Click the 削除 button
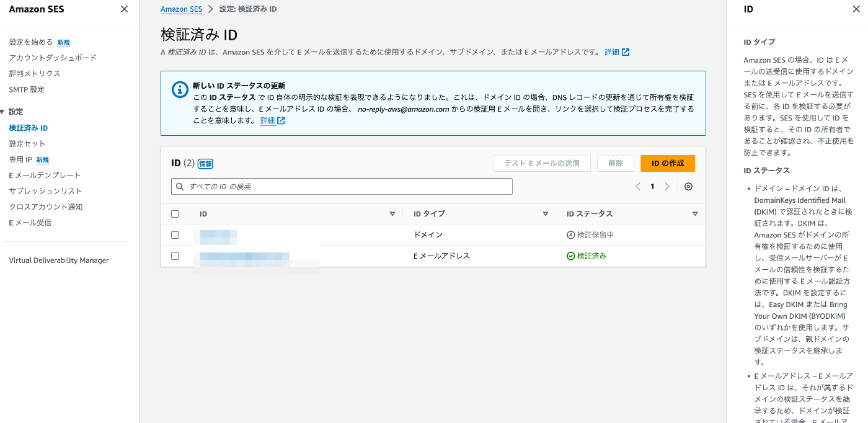This screenshot has width=868, height=423. (616, 163)
